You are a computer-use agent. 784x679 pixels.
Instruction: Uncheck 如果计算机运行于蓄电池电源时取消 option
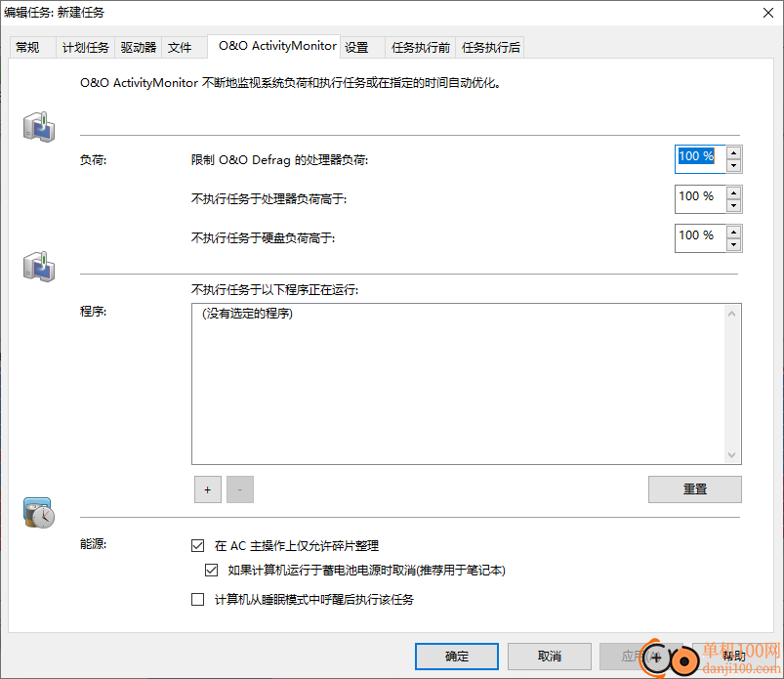(212, 570)
